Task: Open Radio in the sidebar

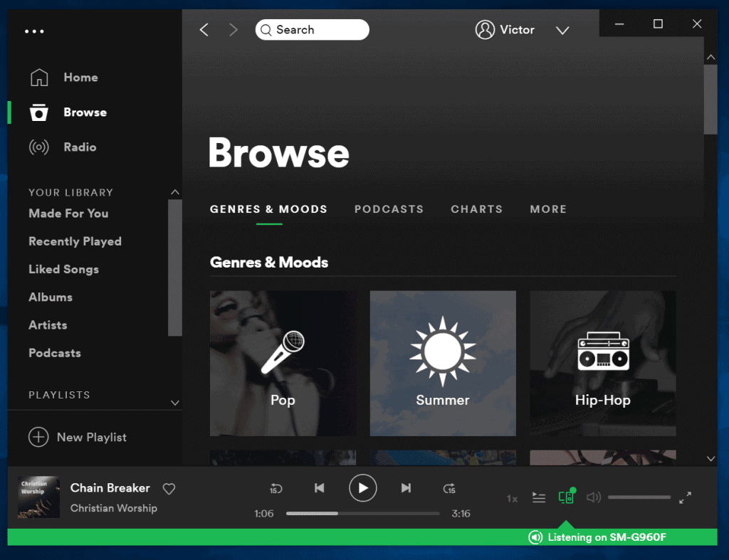Action: pyautogui.click(x=80, y=147)
